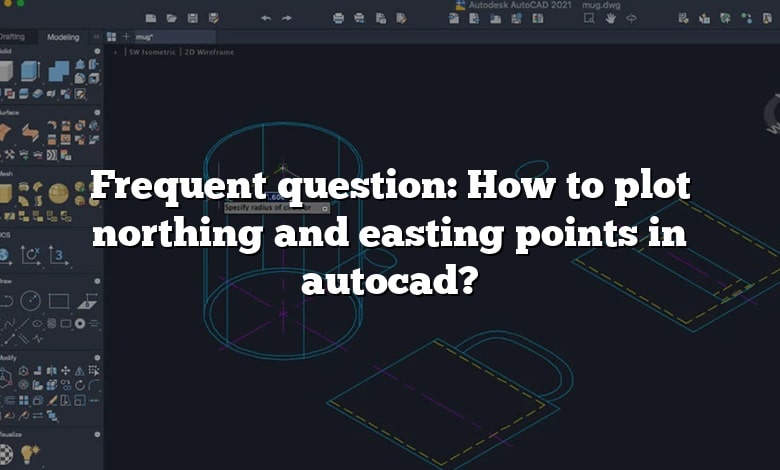The image size is (780, 470).
Task: Click the radius value input field
Action: pos(275,197)
